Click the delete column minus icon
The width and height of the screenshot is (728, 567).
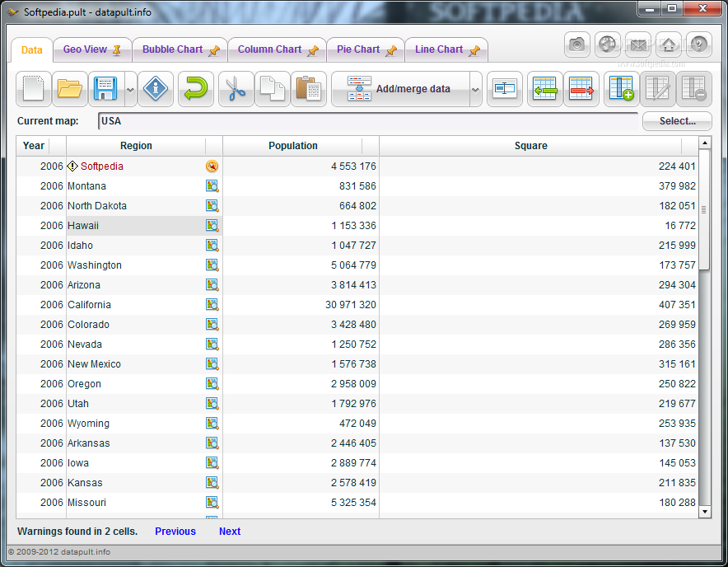click(693, 89)
